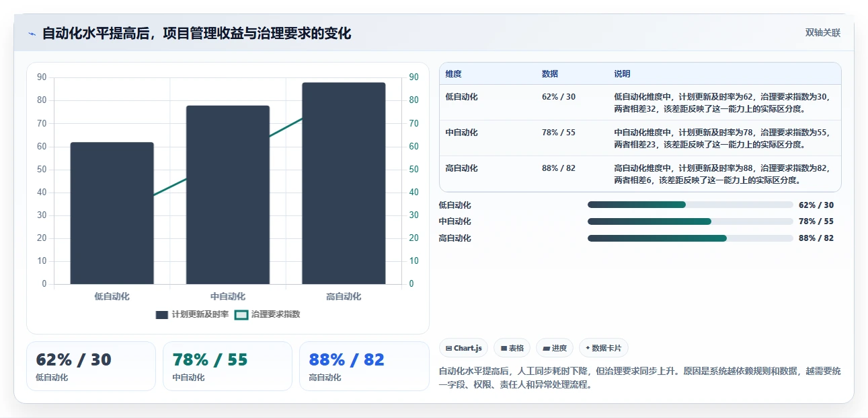Select the 进度 tag chip

[x=555, y=348]
